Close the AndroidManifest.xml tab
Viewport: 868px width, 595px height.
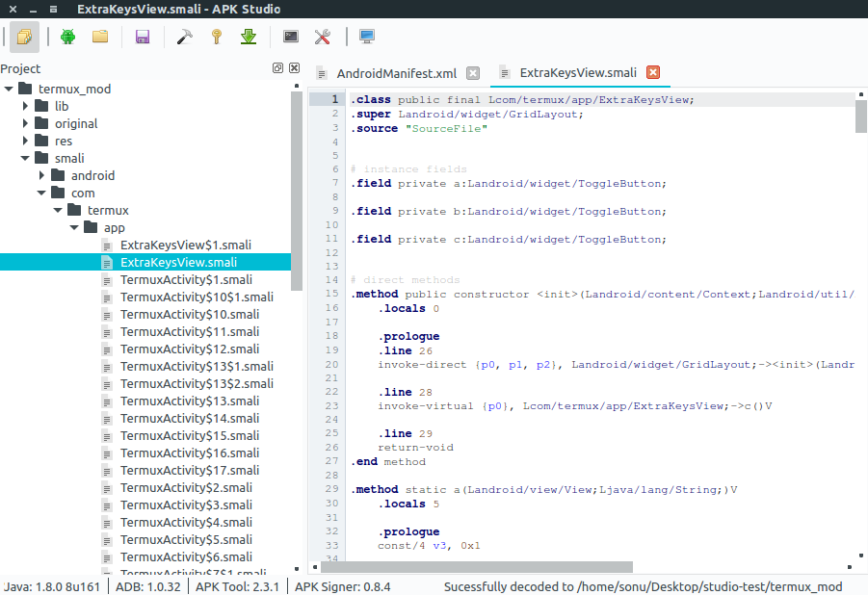click(x=473, y=73)
